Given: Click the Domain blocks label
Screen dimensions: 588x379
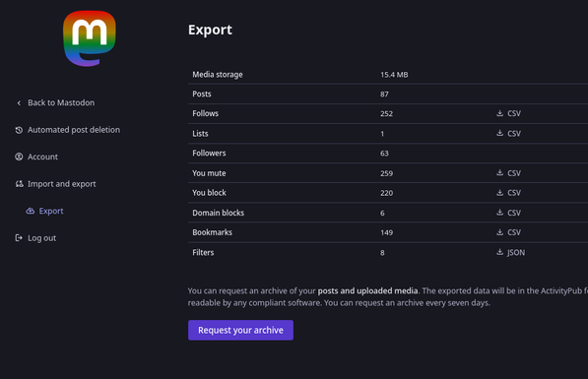Looking at the screenshot, I should point(219,213).
